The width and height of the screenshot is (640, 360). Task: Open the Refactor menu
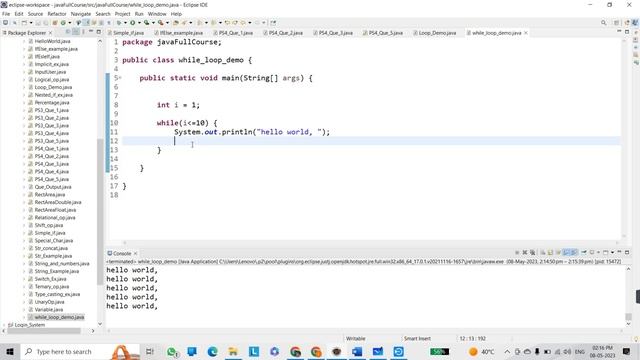[57, 14]
